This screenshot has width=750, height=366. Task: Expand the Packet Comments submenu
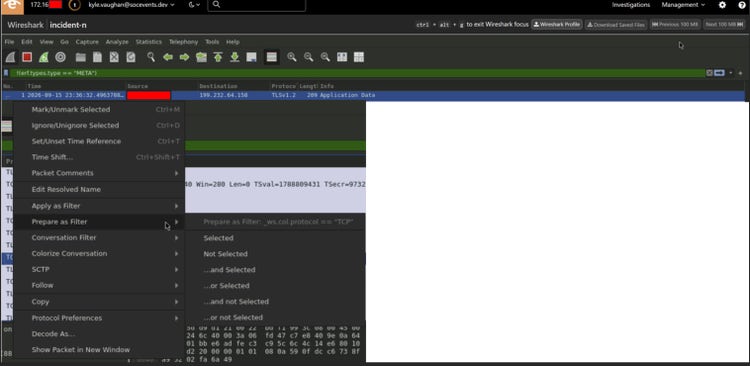coord(99,173)
